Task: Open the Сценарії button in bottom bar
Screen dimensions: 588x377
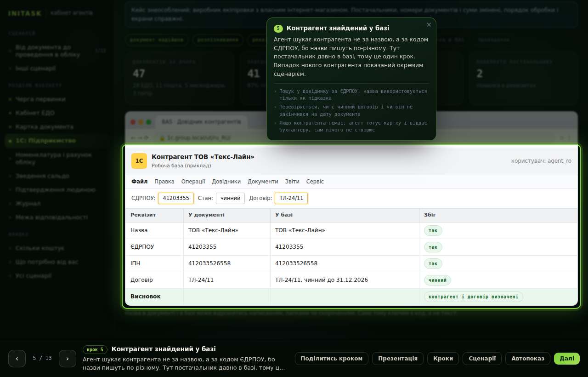Action: (482, 359)
